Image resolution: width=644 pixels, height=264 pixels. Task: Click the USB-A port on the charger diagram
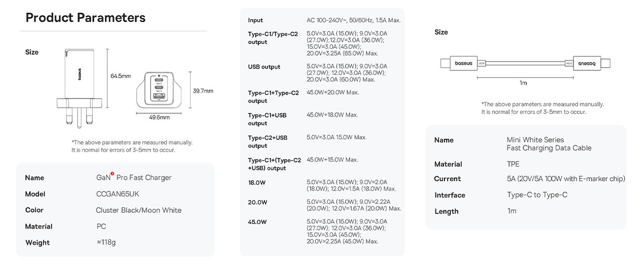(x=160, y=98)
